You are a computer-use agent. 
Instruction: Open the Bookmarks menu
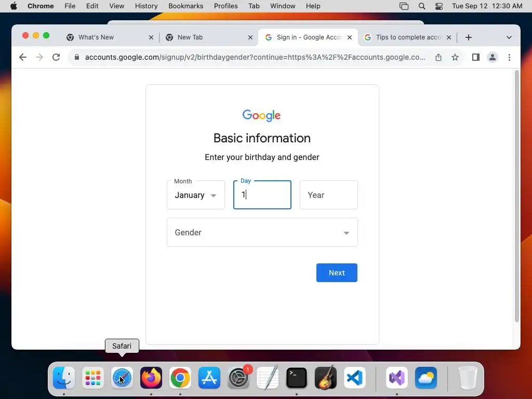coord(185,6)
